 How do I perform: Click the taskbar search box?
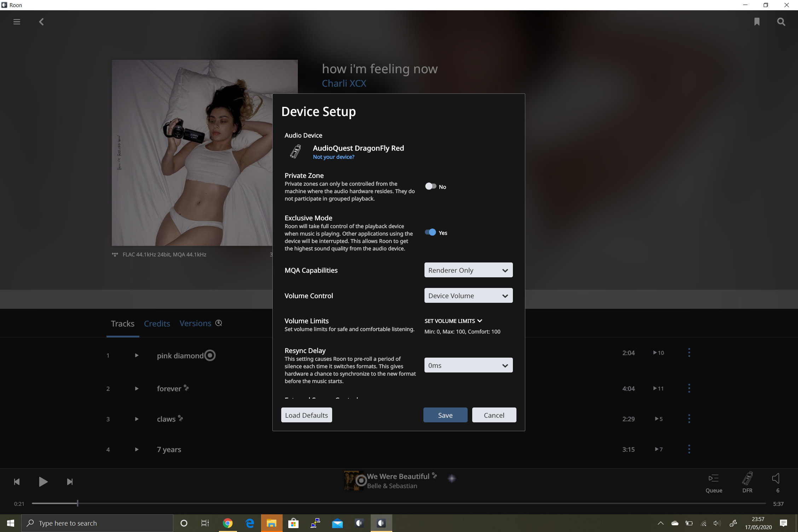pos(97,523)
